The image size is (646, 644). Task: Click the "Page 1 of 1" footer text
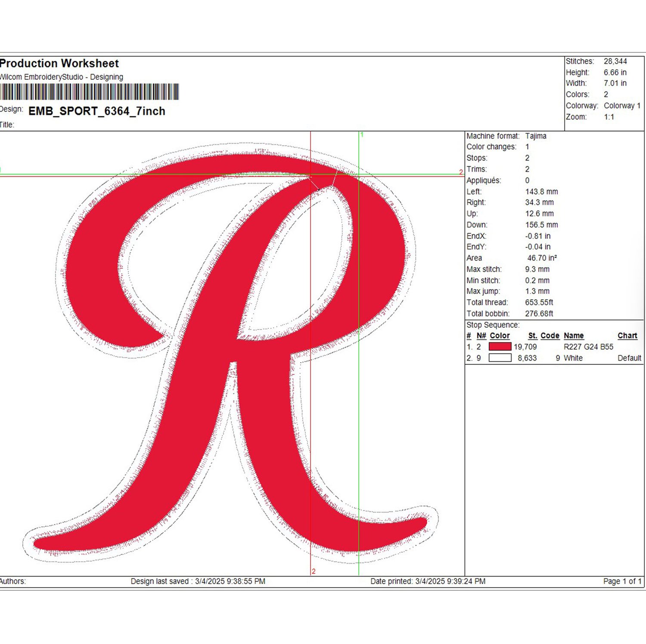coord(622,581)
